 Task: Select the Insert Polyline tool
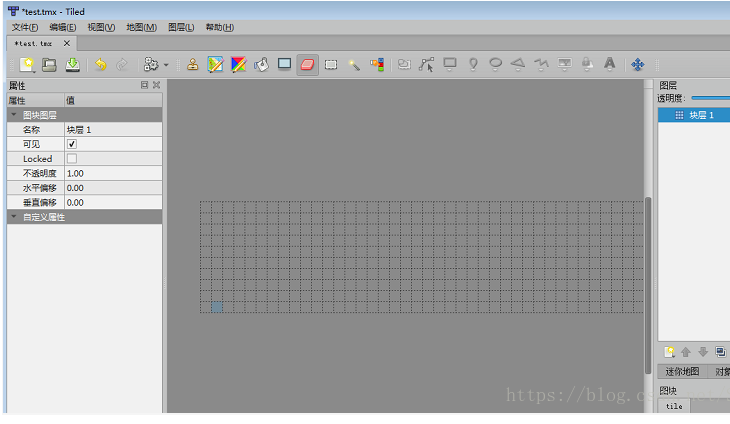pos(541,64)
